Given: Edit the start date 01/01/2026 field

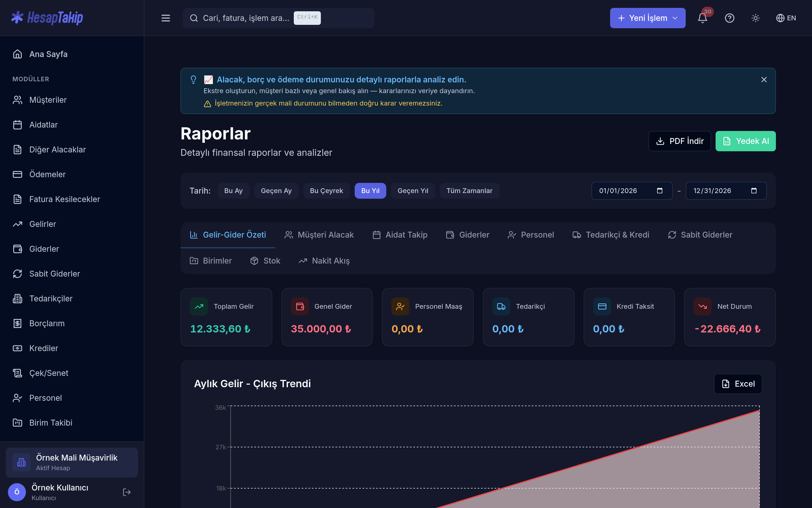Looking at the screenshot, I should [632, 191].
